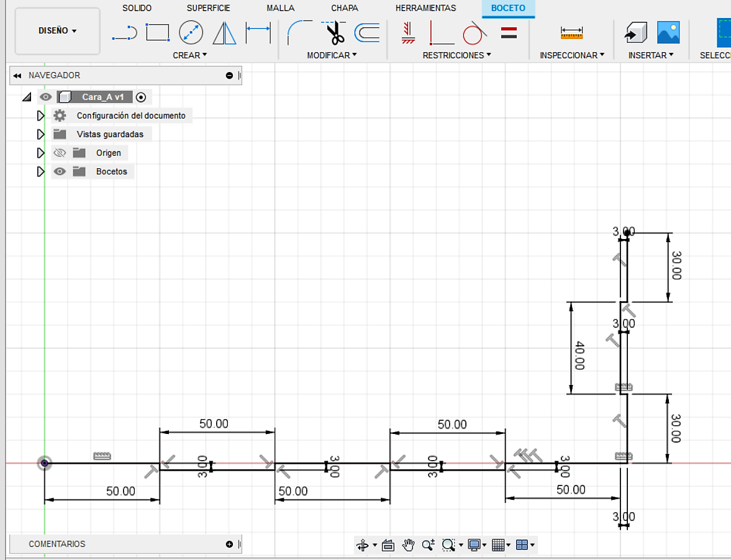Expand the Origen folder node
Viewport: 731px width, 560px height.
click(40, 153)
